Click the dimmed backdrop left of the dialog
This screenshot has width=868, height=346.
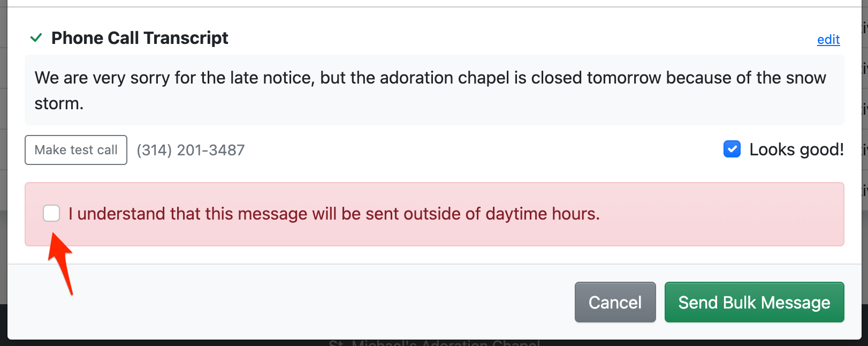(3, 161)
